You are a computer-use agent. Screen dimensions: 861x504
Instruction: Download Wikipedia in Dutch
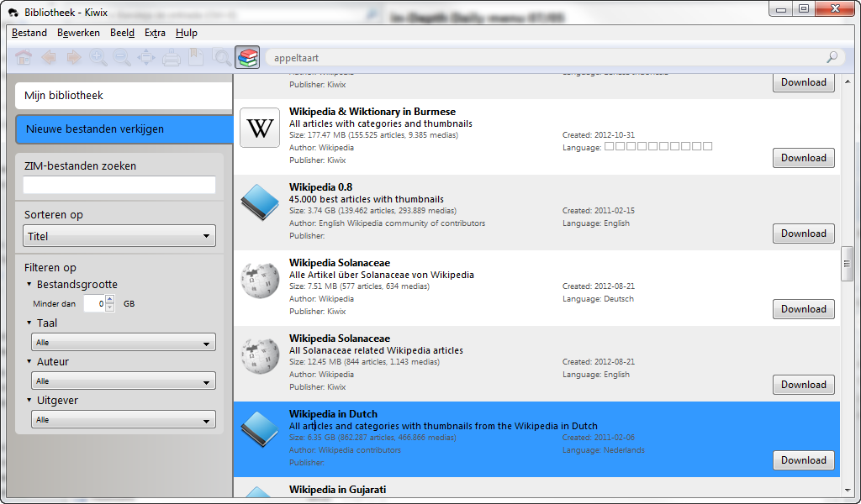point(803,460)
